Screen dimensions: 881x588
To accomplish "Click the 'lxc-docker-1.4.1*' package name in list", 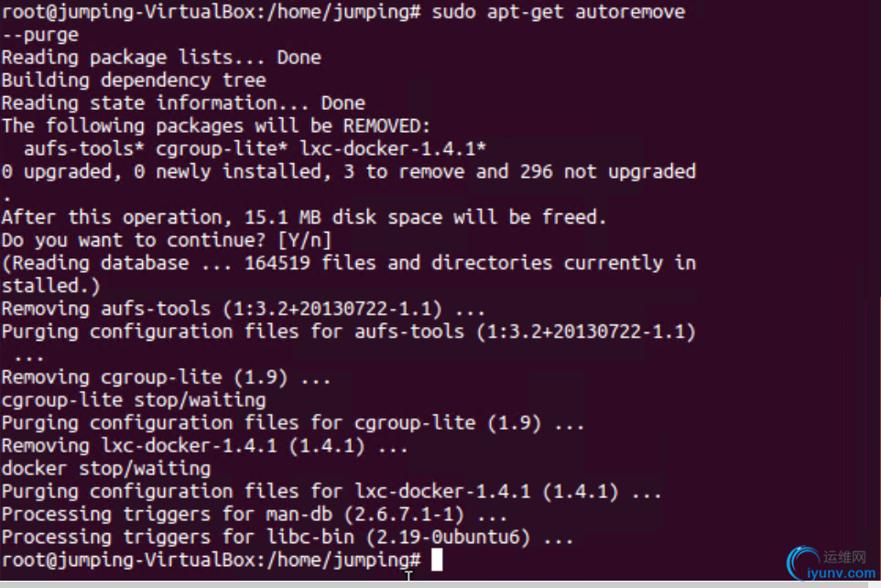I will pyautogui.click(x=393, y=149).
